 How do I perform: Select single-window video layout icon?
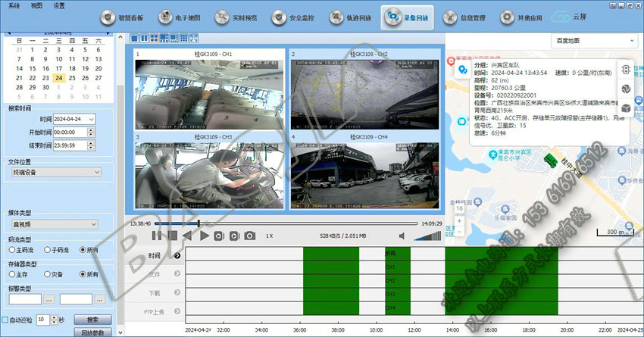coord(135,38)
